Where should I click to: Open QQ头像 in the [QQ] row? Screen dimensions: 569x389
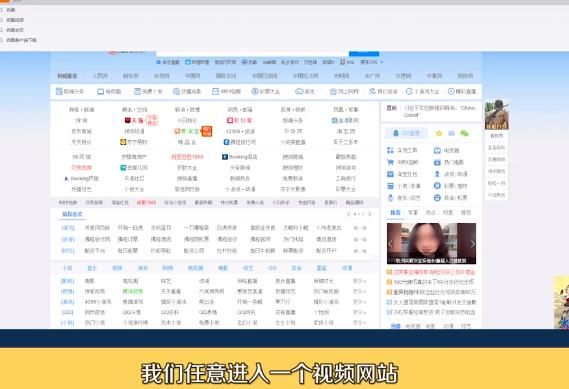[x=131, y=312]
